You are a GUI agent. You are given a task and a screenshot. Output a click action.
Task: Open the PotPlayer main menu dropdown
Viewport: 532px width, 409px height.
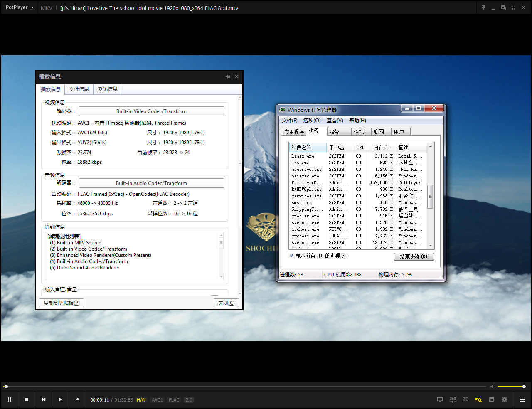click(x=20, y=7)
